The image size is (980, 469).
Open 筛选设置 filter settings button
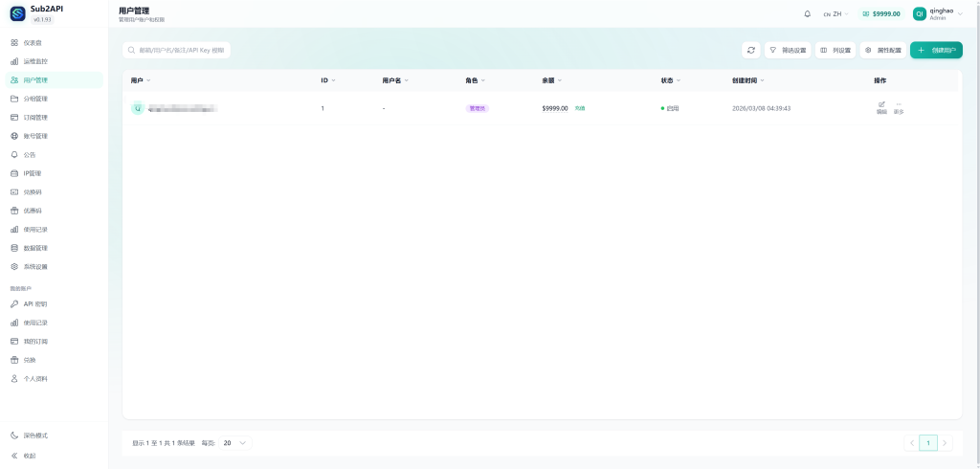tap(788, 50)
